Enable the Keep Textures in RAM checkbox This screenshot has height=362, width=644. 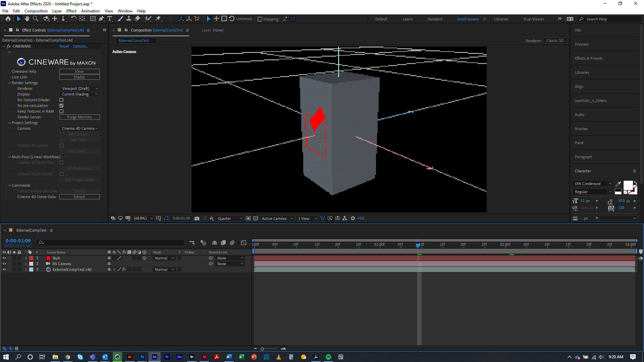point(61,111)
